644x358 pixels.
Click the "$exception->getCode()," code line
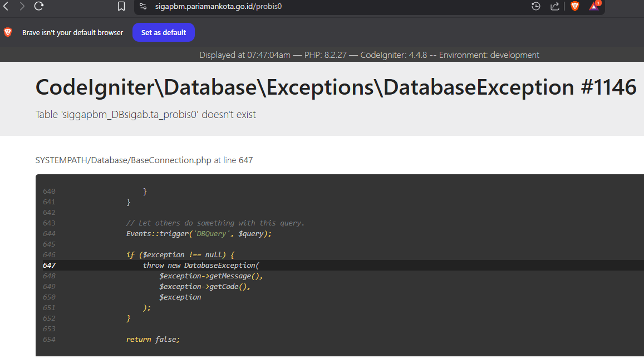pos(205,287)
